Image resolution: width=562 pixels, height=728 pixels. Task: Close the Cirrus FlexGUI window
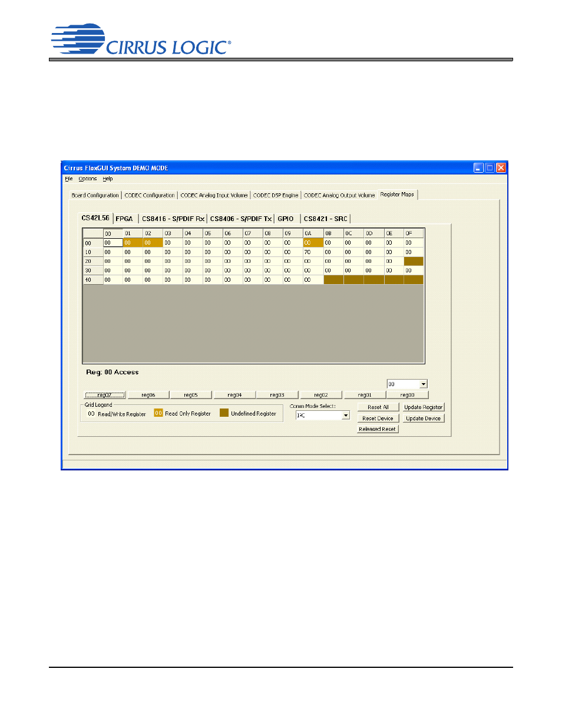(x=501, y=168)
